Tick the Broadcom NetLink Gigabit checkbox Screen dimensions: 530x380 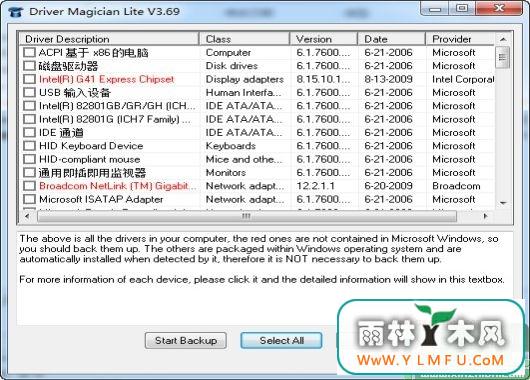pyautogui.click(x=29, y=186)
